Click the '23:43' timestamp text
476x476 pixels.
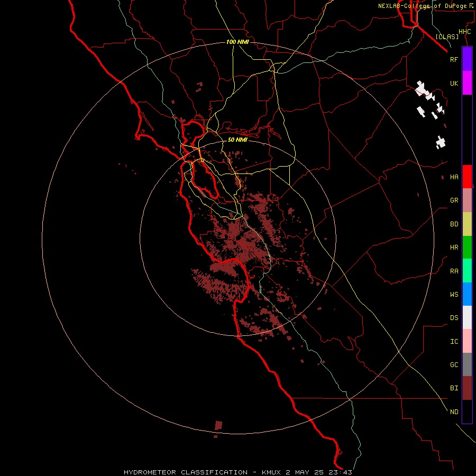340,472
